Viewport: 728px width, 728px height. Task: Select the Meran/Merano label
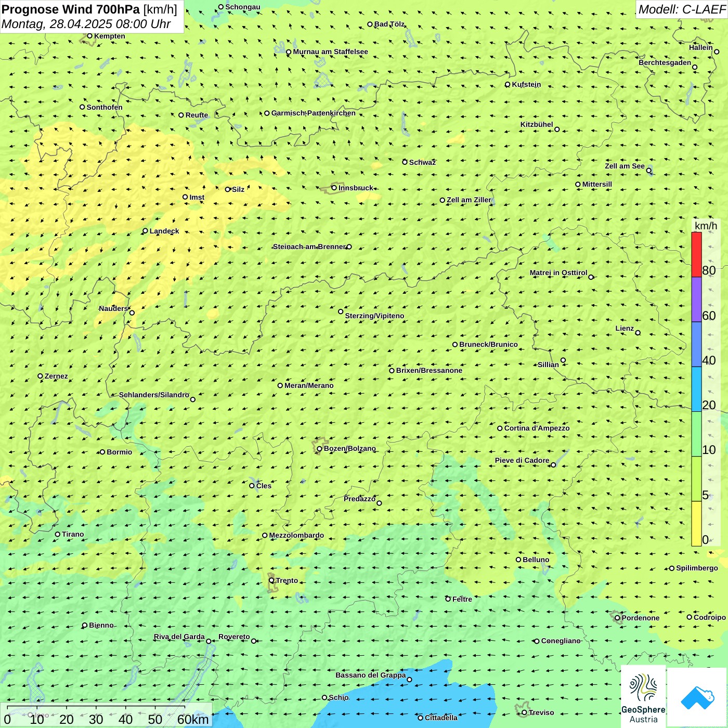pyautogui.click(x=309, y=385)
